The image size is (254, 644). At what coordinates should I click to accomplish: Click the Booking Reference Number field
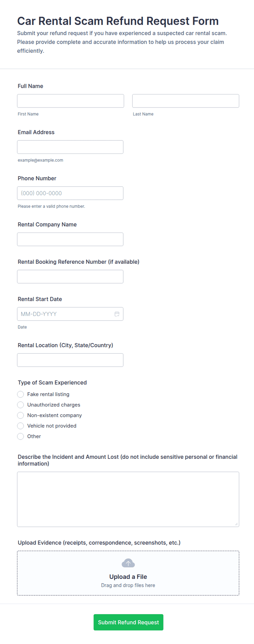point(70,277)
